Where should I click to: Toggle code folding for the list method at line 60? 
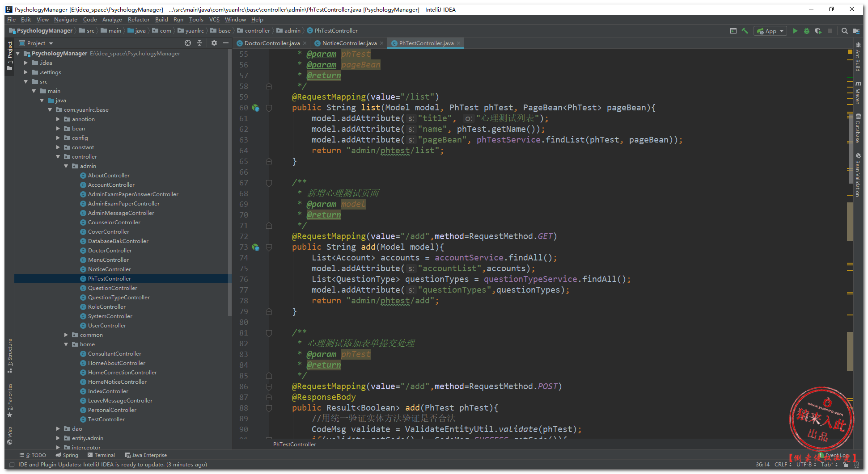point(269,108)
